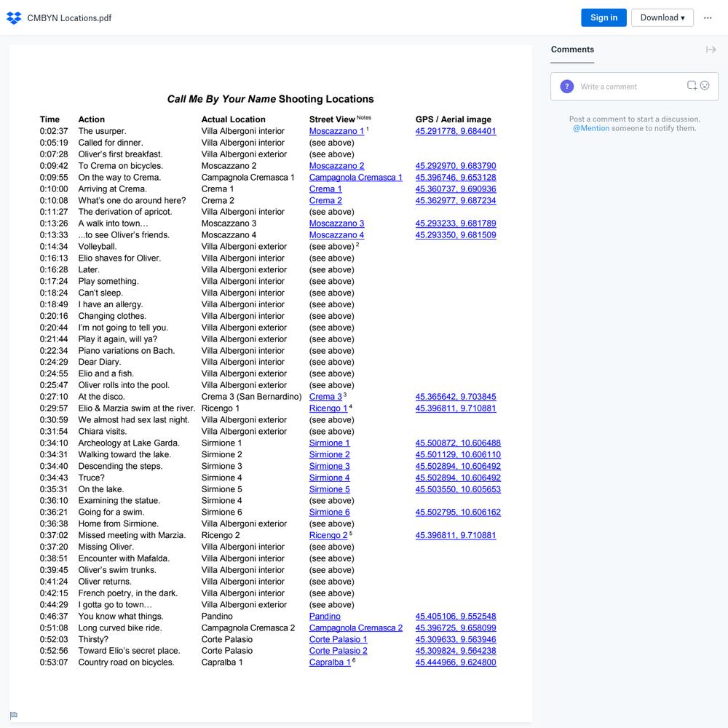728x728 pixels.
Task: Click the 'Thirsty?' action cell
Action: (x=93, y=640)
